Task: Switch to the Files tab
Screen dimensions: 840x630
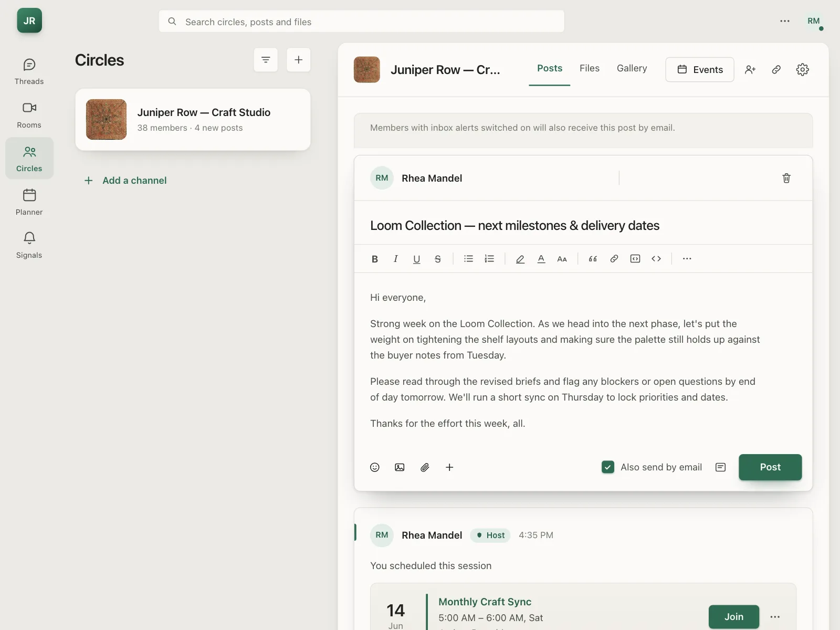Action: (590, 69)
